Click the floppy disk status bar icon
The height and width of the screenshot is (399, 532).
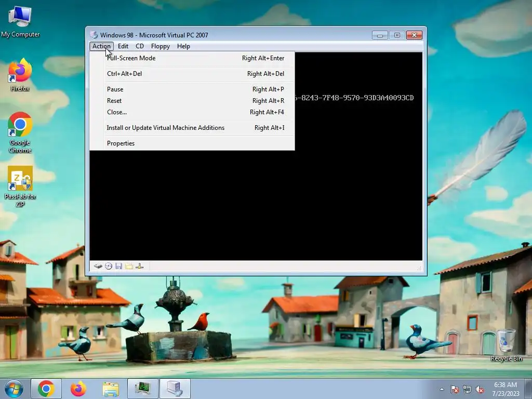click(118, 267)
